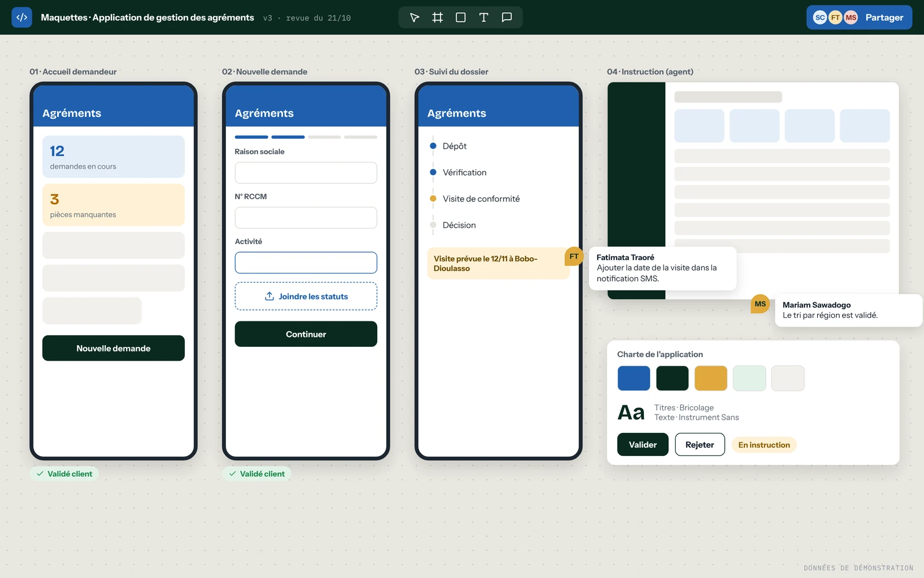Image resolution: width=924 pixels, height=578 pixels.
Task: Select frame label 02 · Nouvelle demande
Action: point(264,72)
